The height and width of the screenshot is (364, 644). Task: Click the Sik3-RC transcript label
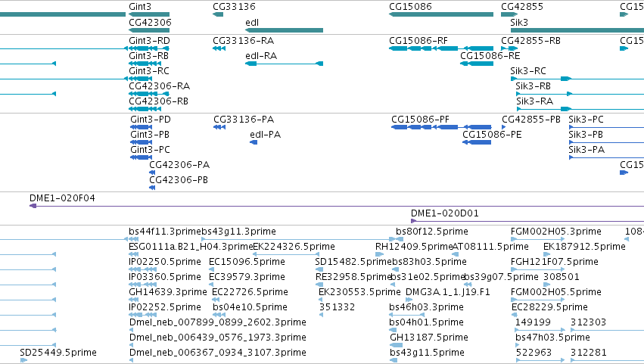(528, 71)
